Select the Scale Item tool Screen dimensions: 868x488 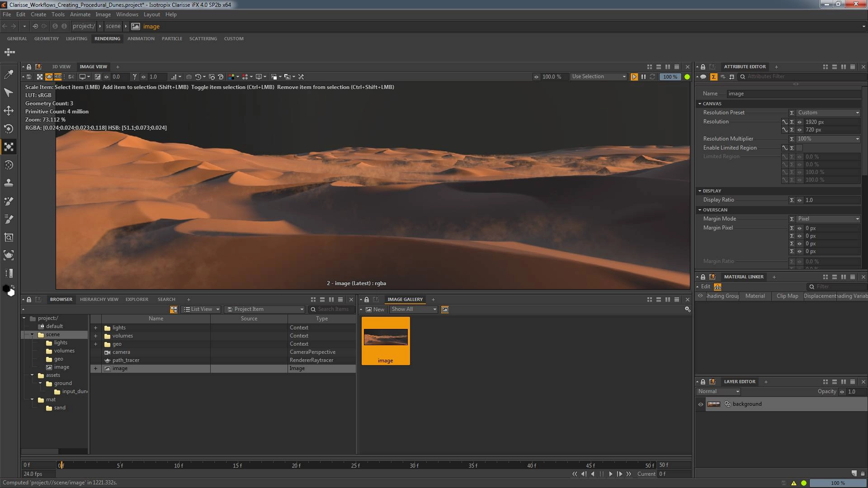[9, 147]
